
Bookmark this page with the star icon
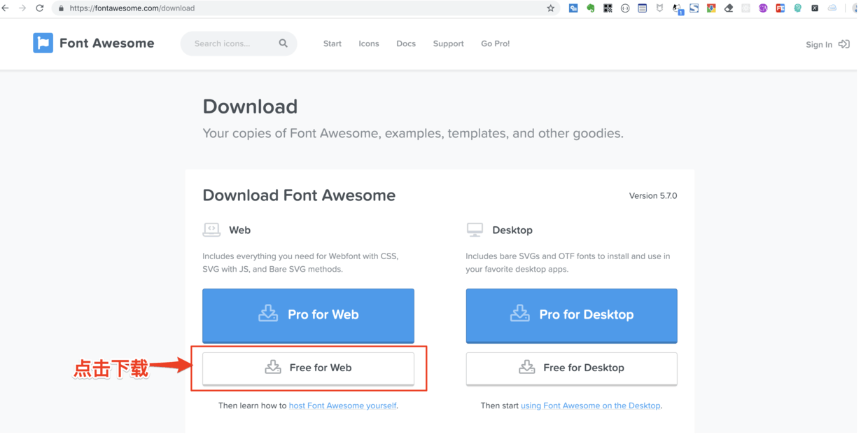551,8
